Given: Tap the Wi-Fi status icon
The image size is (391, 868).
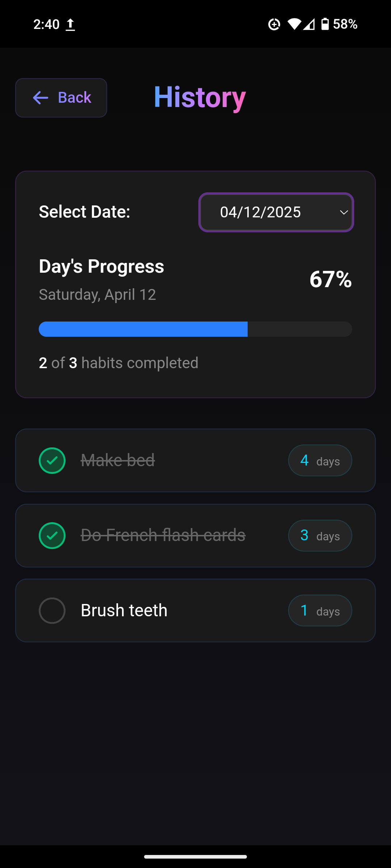Looking at the screenshot, I should 294,24.
